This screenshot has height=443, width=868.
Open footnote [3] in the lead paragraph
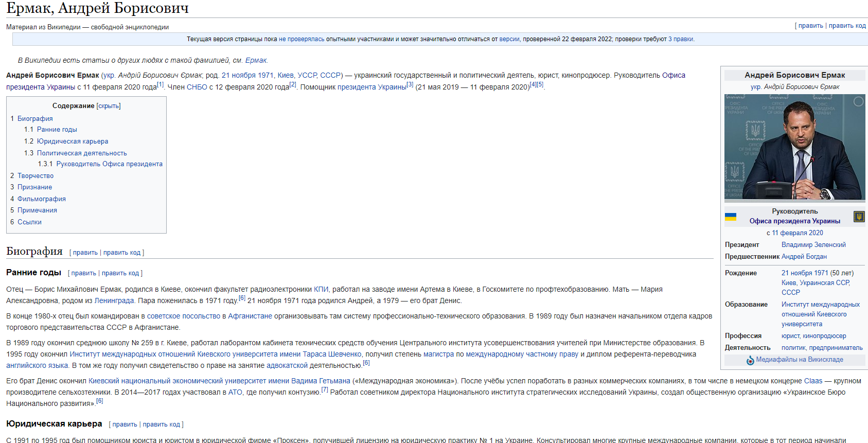point(410,84)
